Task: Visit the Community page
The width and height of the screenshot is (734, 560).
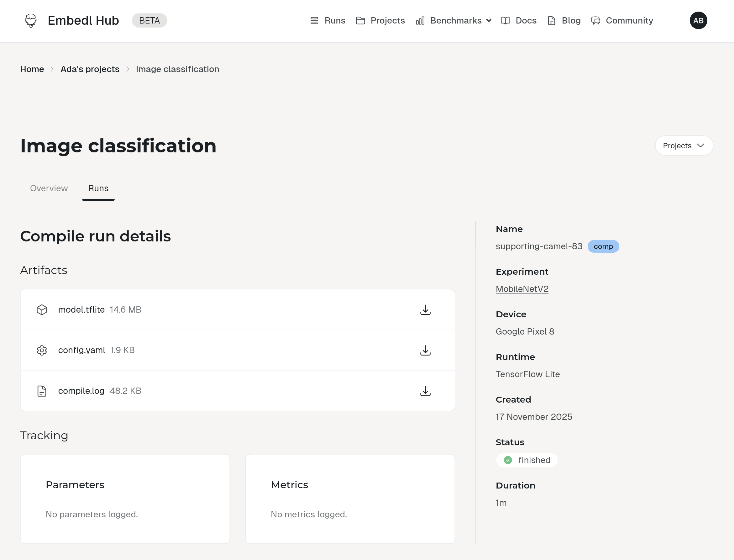Action: tap(622, 21)
